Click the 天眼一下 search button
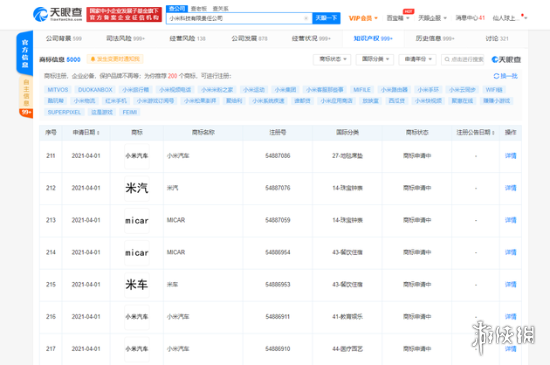The width and height of the screenshot is (550, 365). (326, 18)
